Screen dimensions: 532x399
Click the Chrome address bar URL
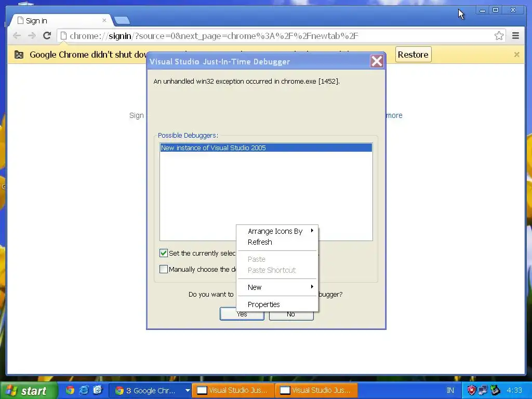click(214, 36)
